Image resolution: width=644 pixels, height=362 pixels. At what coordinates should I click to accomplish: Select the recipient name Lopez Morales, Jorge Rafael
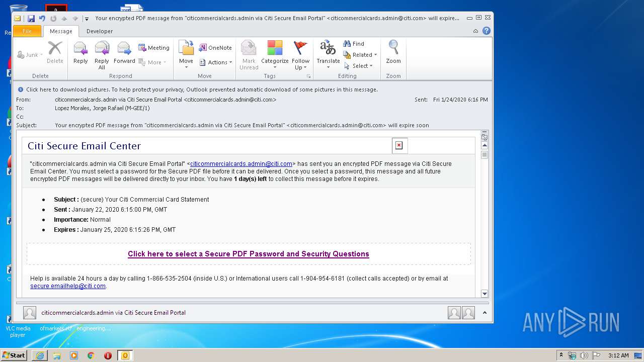coord(102,108)
